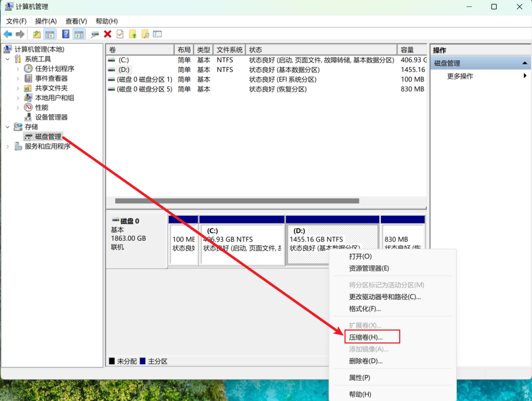The height and width of the screenshot is (401, 532).
Task: Collapse the 系统工具 tree node
Action: [7, 59]
